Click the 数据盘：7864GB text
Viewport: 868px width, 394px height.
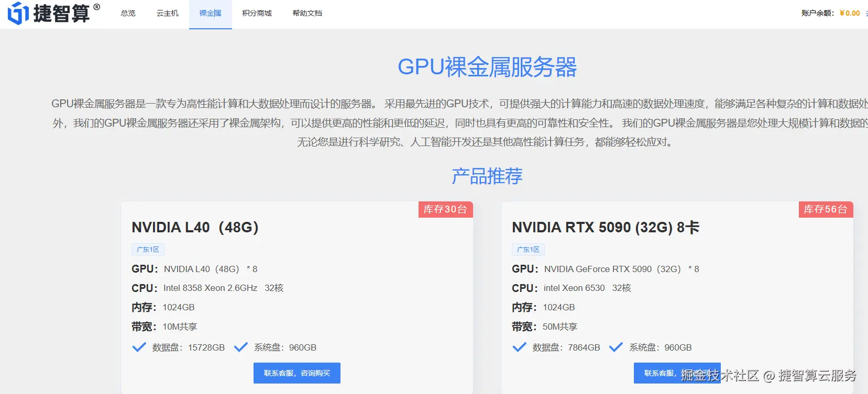566,347
